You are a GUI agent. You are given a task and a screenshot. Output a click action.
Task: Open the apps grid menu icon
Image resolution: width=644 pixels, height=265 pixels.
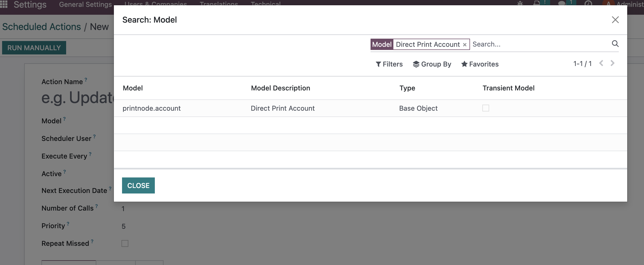click(x=4, y=4)
